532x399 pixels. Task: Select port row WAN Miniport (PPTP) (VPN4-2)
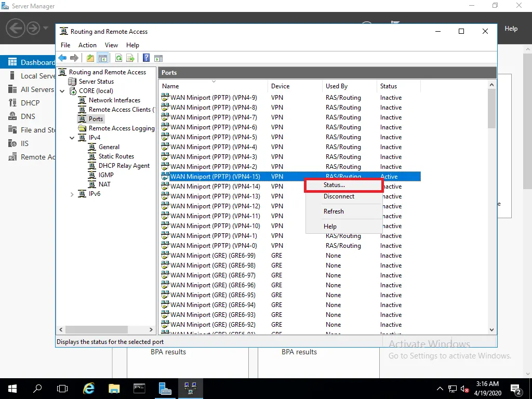(291, 167)
